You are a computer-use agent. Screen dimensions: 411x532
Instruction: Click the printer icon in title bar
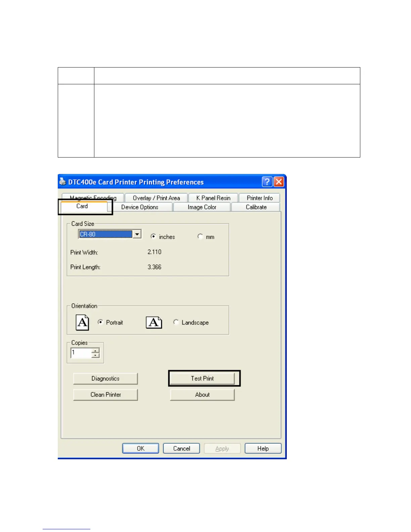[63, 182]
